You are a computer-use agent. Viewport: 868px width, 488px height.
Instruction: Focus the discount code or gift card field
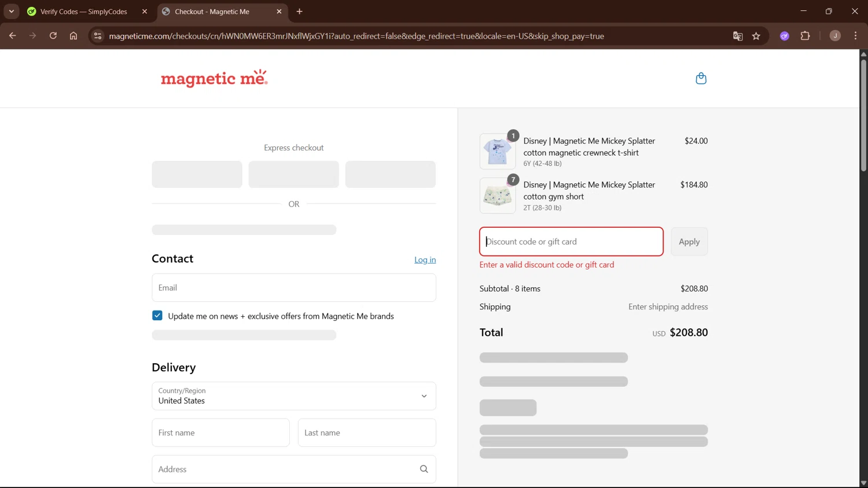point(571,242)
